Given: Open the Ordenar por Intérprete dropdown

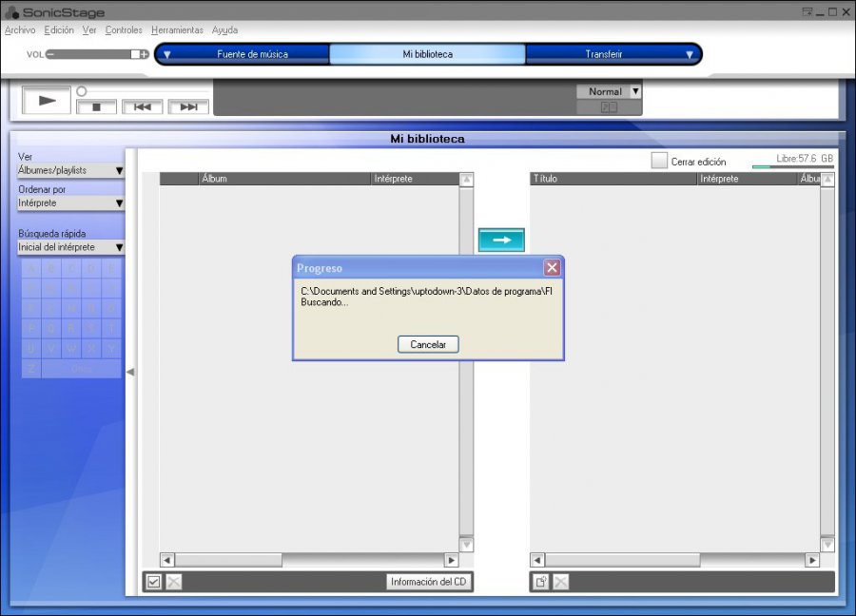Looking at the screenshot, I should pyautogui.click(x=70, y=203).
